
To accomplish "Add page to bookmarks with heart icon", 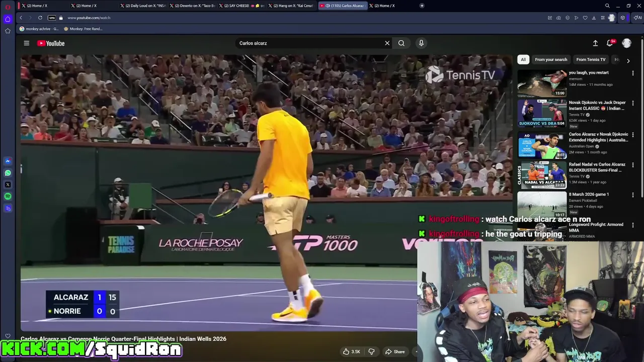I will tap(585, 18).
